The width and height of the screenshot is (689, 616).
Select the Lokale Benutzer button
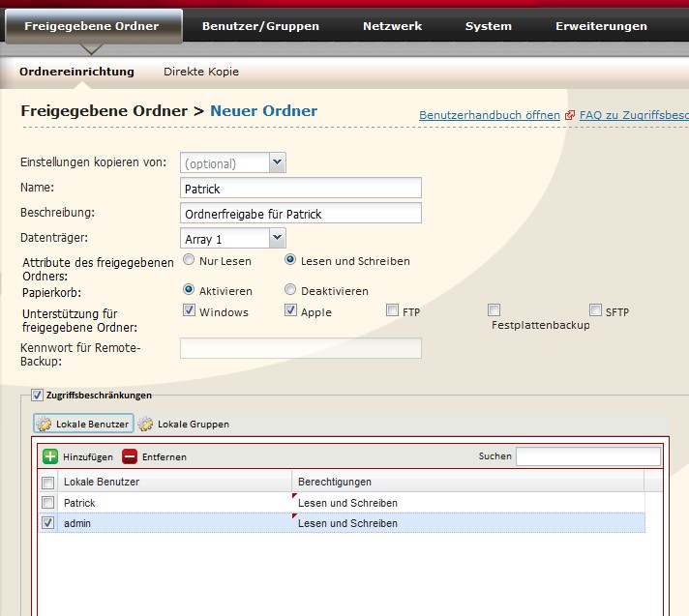tap(83, 424)
